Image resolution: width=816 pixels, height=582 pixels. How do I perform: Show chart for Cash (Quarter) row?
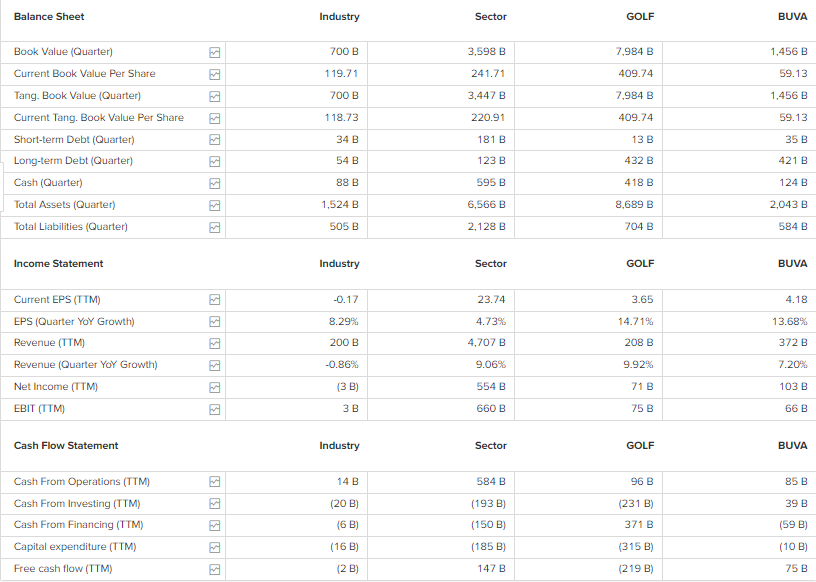point(214,183)
